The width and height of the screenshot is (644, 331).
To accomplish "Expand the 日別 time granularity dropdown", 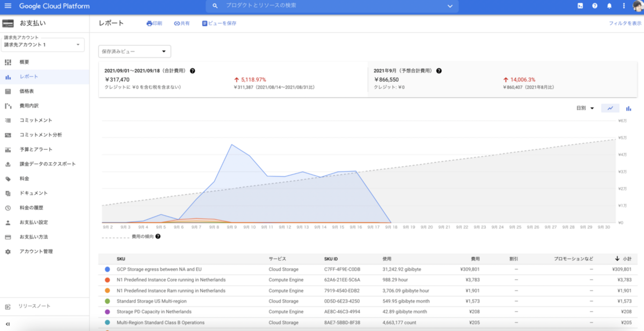I will (x=585, y=109).
